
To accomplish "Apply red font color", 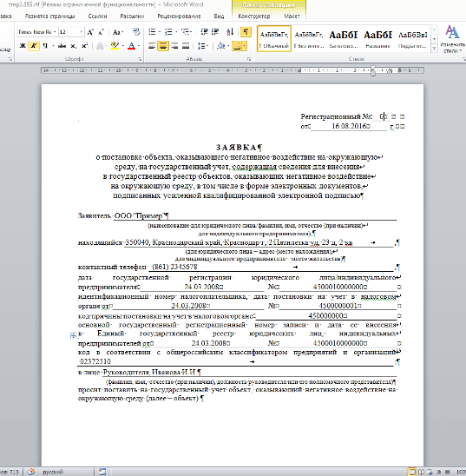I will point(132,46).
